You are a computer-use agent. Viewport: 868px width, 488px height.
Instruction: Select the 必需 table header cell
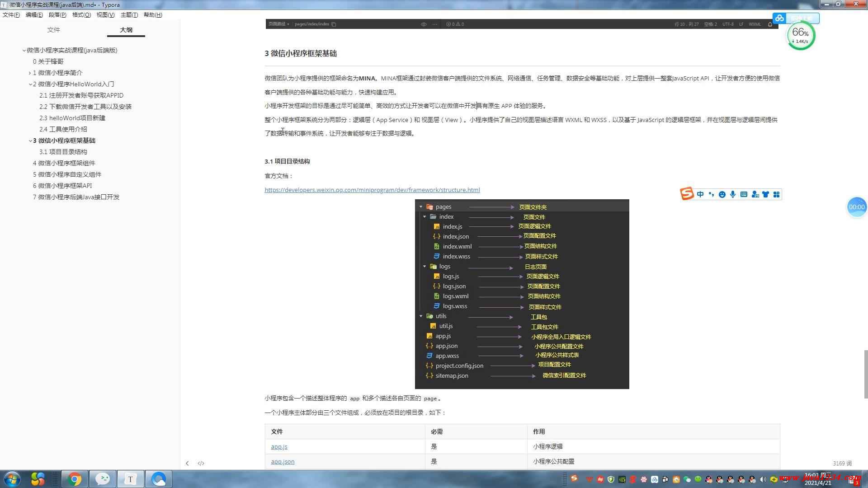[476, 432]
